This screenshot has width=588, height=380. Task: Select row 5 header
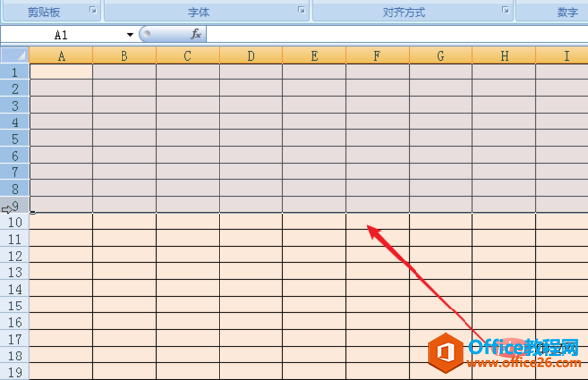coord(15,138)
